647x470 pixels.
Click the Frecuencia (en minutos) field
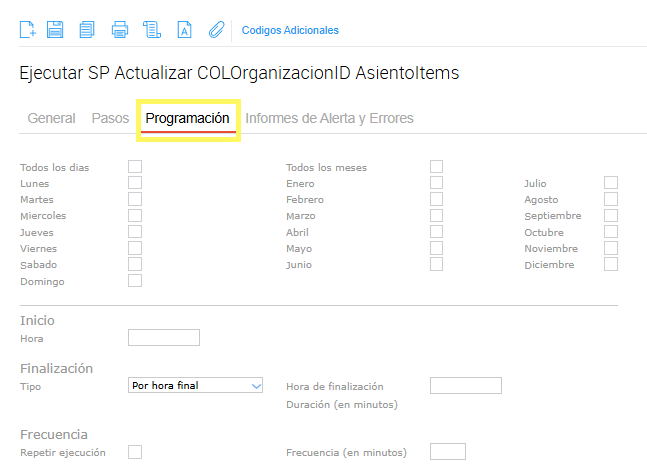(x=447, y=452)
